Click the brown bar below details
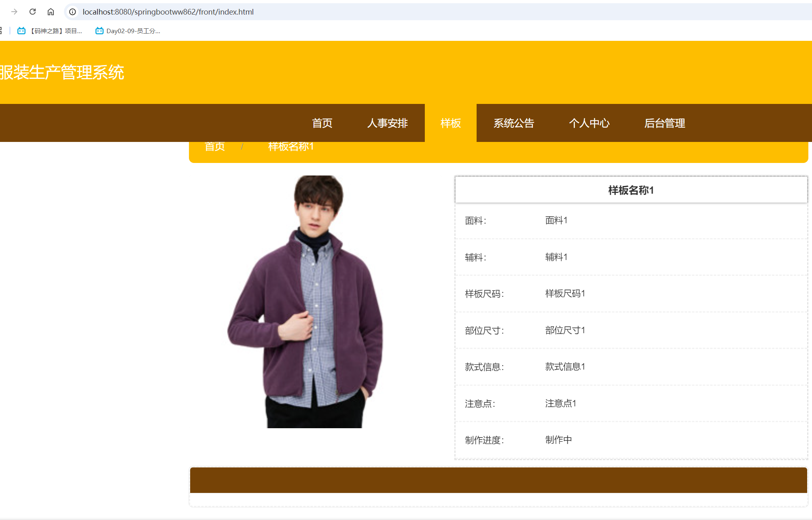Viewport: 812px width, 520px height. click(x=498, y=480)
